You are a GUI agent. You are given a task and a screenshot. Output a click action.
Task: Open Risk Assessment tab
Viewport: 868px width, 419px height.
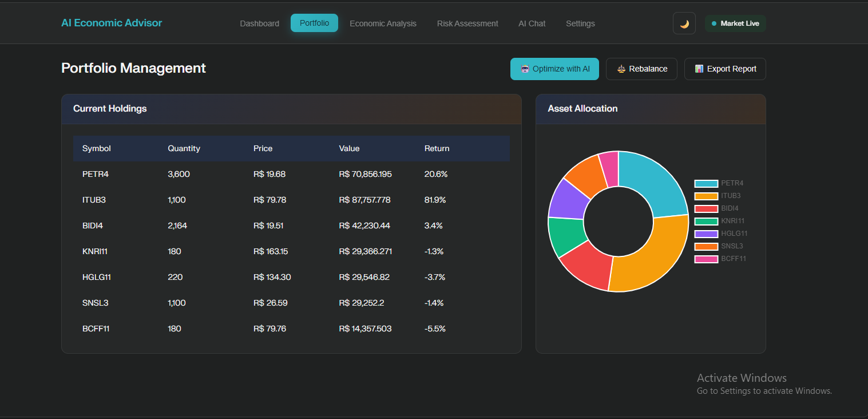pos(467,23)
